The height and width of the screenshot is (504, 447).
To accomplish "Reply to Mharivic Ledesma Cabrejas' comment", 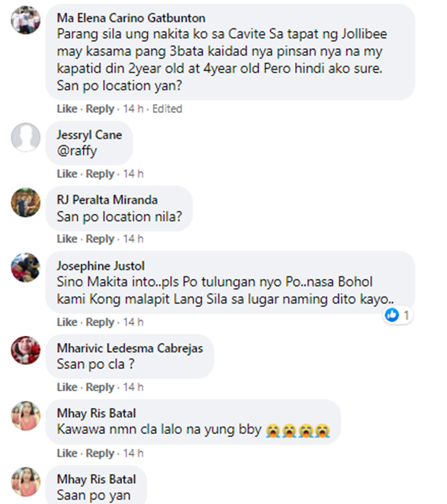I will point(100,387).
